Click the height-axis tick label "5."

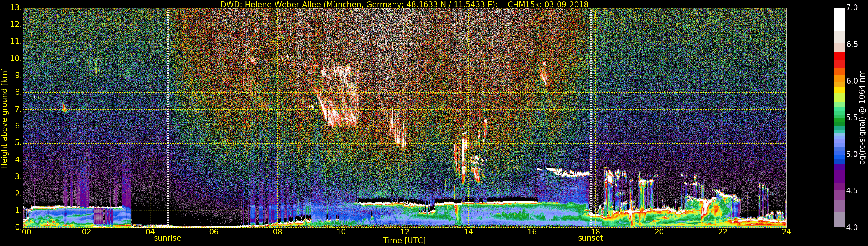tap(18, 143)
